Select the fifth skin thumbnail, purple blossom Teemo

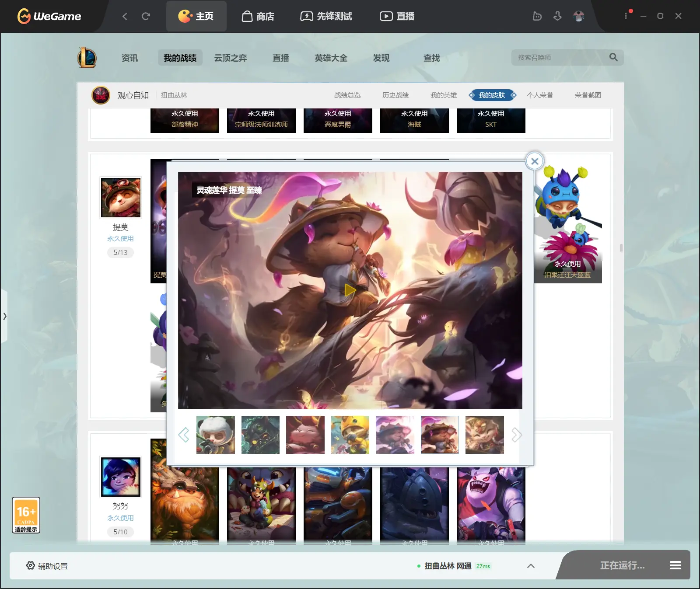(395, 435)
